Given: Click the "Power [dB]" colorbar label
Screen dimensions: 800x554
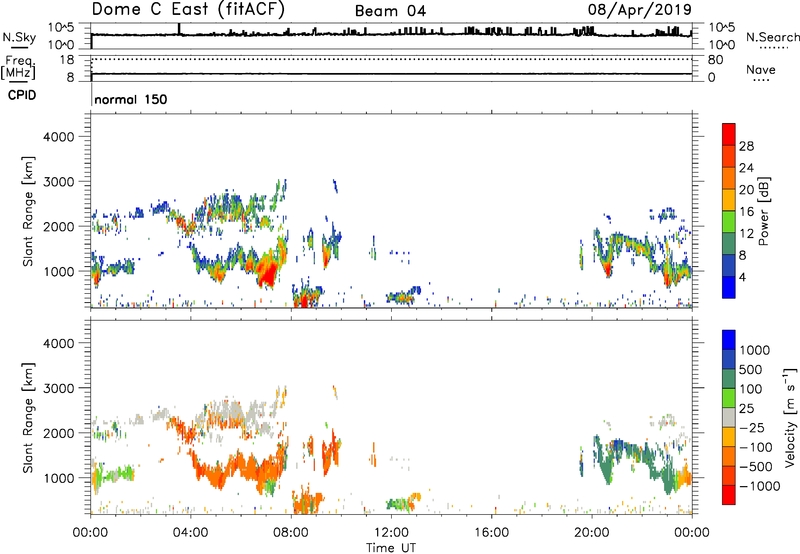Looking at the screenshot, I should [764, 211].
